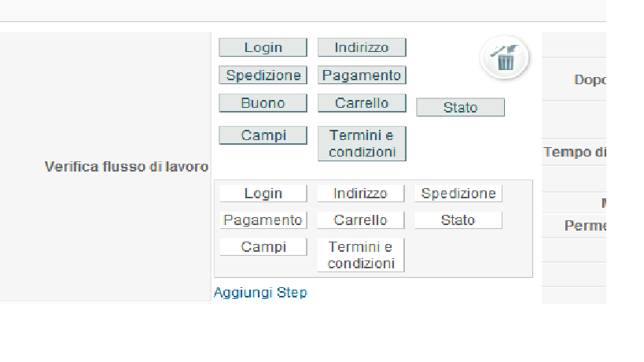Click the gray Termini e condizioni button
Image resolution: width=644 pixels, height=362 pixels.
click(x=362, y=144)
